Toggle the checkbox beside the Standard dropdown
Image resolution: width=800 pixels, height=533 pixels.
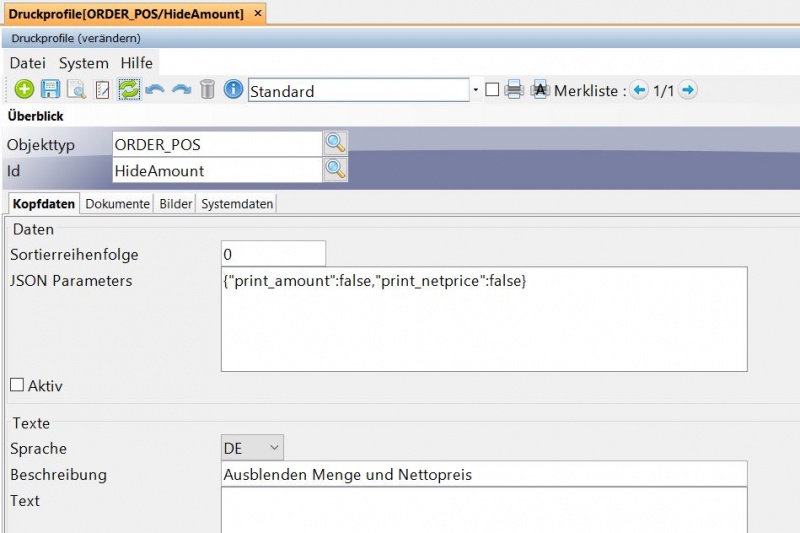coord(492,90)
